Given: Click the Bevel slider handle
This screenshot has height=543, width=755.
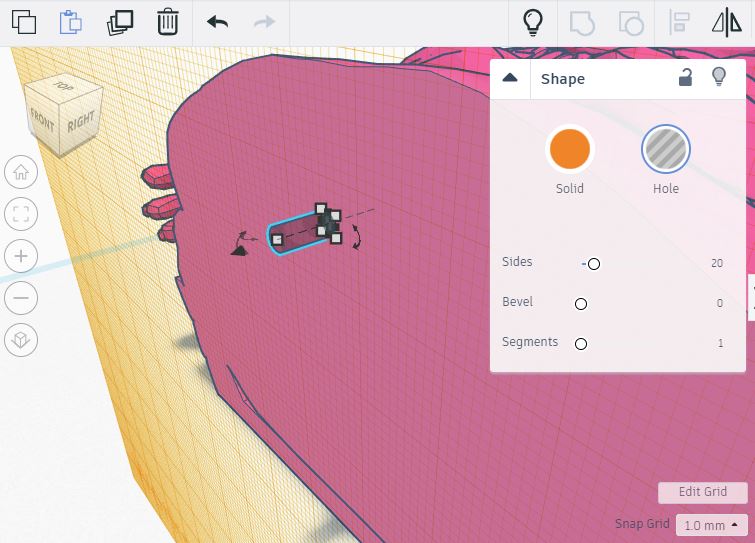Looking at the screenshot, I should click(x=581, y=304).
